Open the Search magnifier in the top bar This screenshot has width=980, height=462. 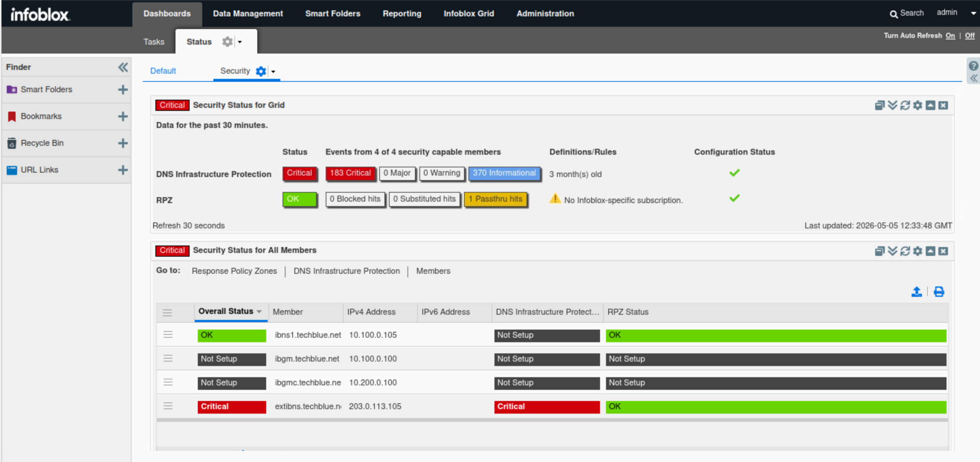(x=893, y=14)
